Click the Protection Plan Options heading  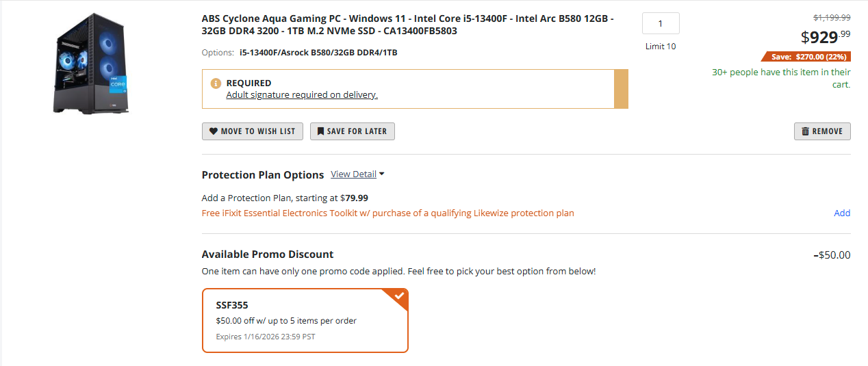(x=263, y=175)
